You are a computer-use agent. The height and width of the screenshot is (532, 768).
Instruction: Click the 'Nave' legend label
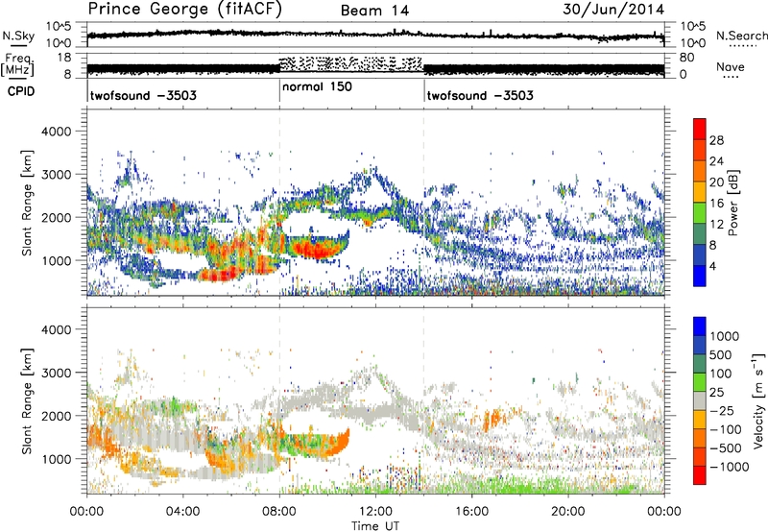(x=731, y=66)
